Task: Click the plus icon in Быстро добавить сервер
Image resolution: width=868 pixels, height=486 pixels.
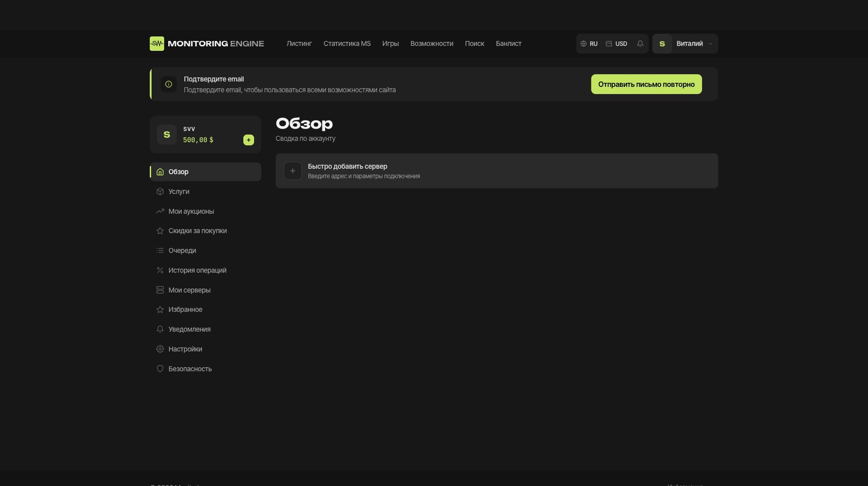Action: 293,171
